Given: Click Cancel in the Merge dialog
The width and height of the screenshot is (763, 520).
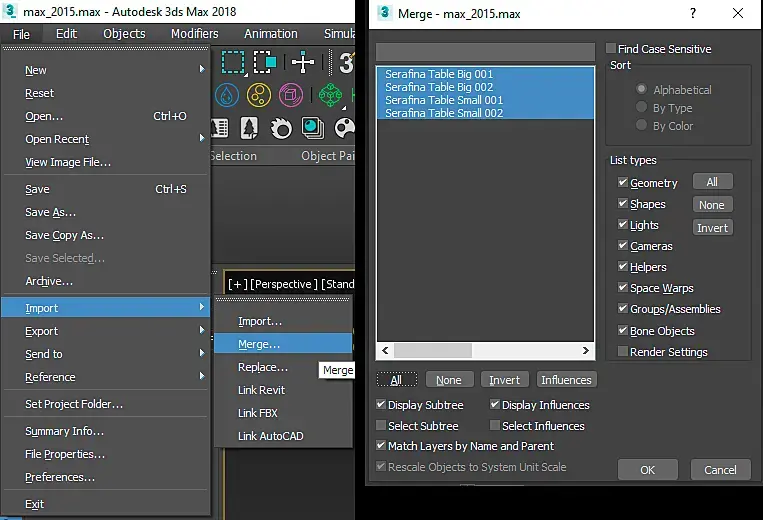Looking at the screenshot, I should 720,470.
